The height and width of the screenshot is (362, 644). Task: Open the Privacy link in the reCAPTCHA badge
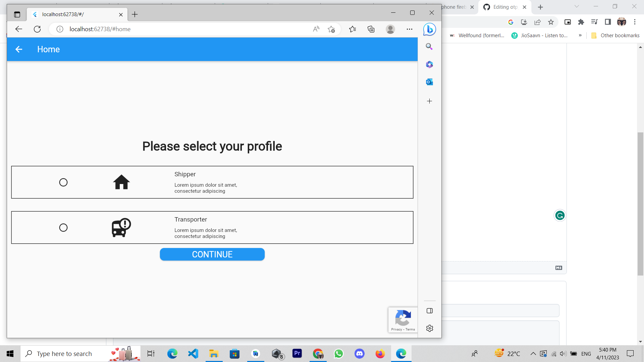coord(396,329)
